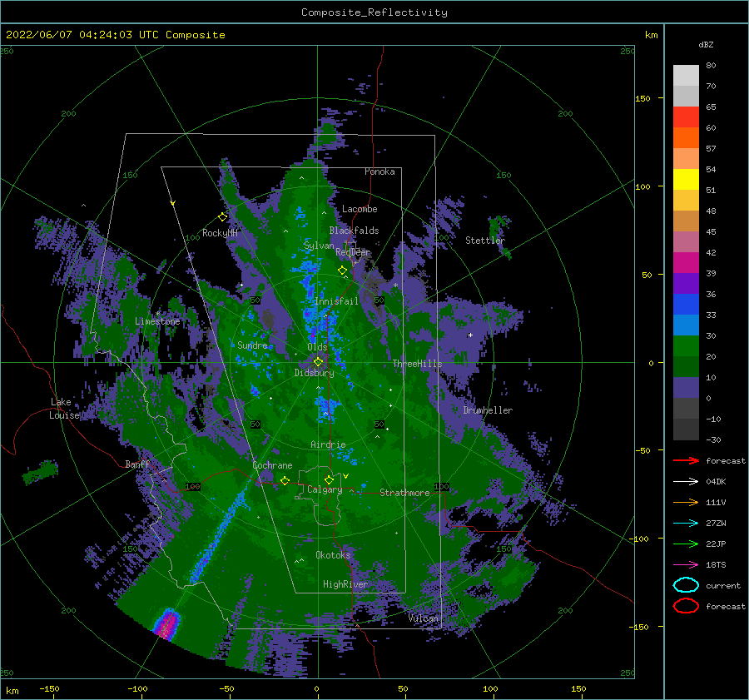Click the ThreeHills city label

point(417,364)
